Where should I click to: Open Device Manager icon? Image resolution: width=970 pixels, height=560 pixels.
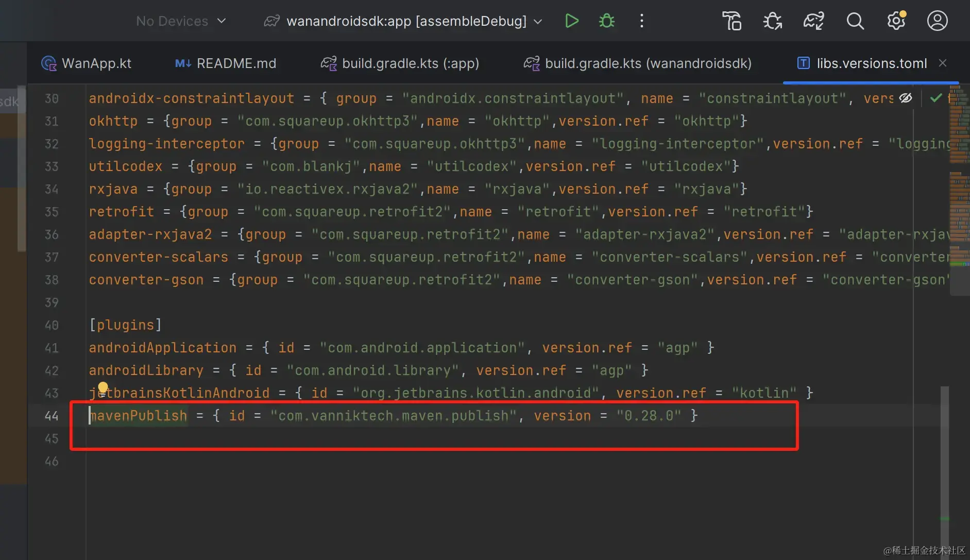pyautogui.click(x=731, y=21)
